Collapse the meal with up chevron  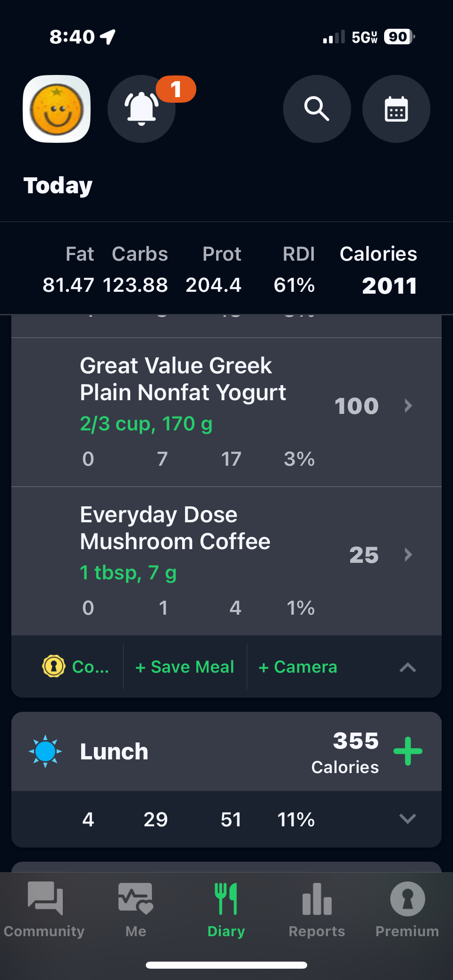click(x=408, y=667)
